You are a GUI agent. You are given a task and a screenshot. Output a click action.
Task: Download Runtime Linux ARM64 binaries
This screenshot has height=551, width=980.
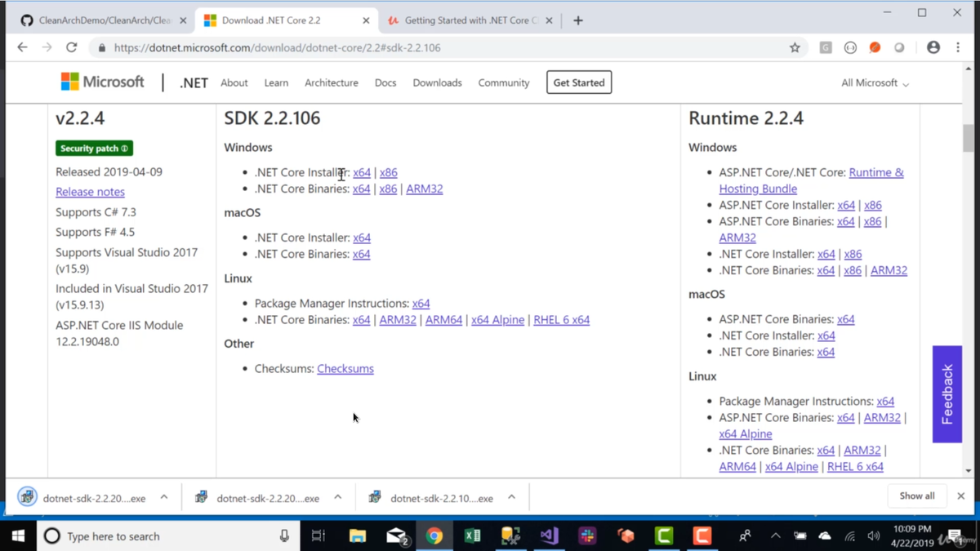[x=737, y=467]
